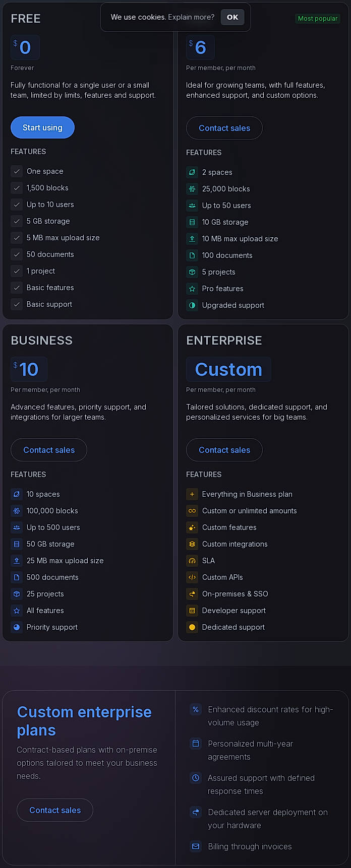Click the clock icon next to Assured support
Viewport: 351px width, 868px height.
pos(196,778)
